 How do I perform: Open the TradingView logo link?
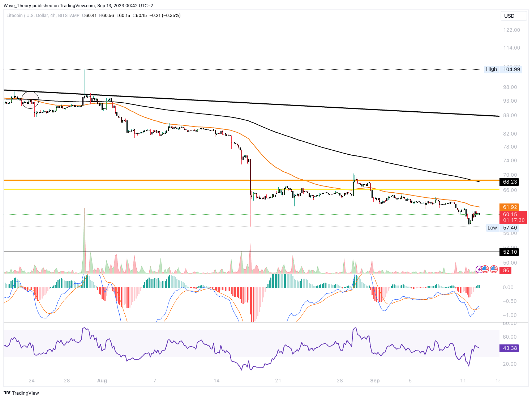tap(21, 393)
